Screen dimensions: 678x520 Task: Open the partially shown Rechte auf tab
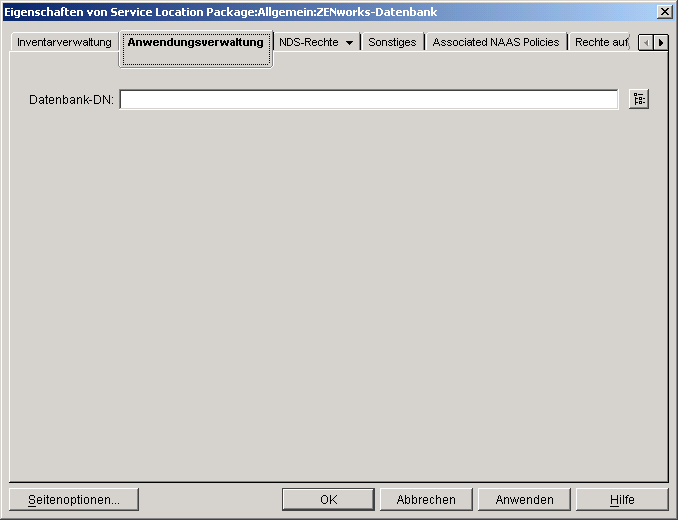[601, 42]
